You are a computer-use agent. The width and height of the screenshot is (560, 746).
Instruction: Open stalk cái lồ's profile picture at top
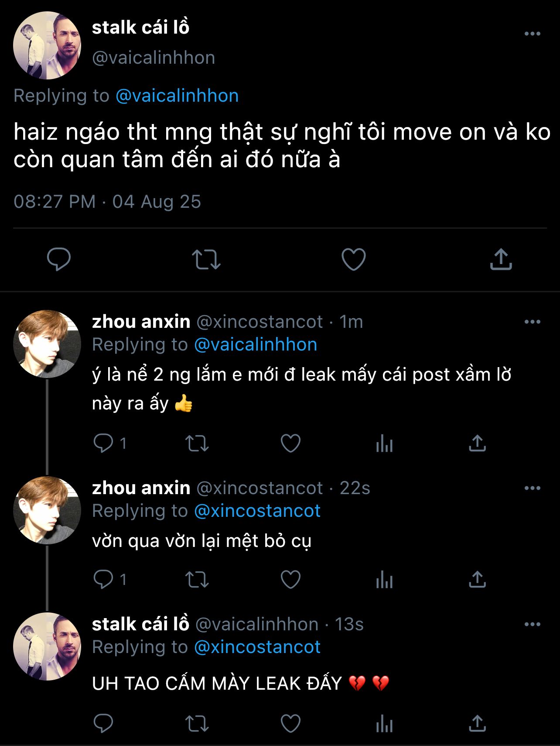pyautogui.click(x=47, y=45)
